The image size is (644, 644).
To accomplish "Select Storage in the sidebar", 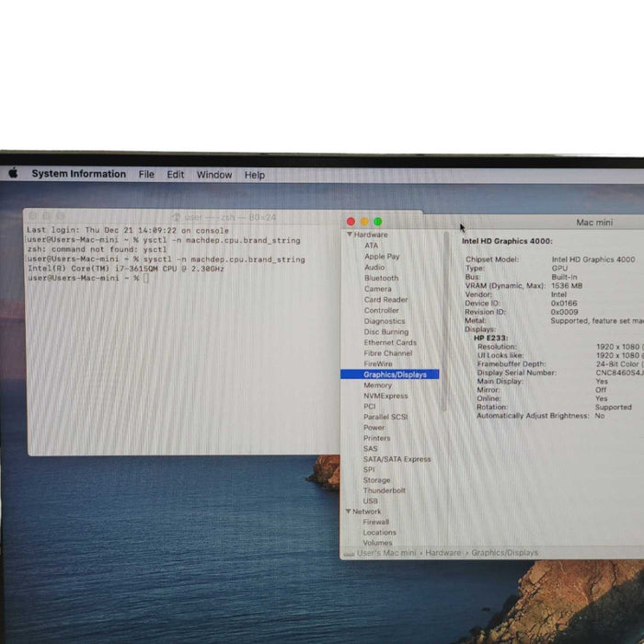I will [x=376, y=480].
